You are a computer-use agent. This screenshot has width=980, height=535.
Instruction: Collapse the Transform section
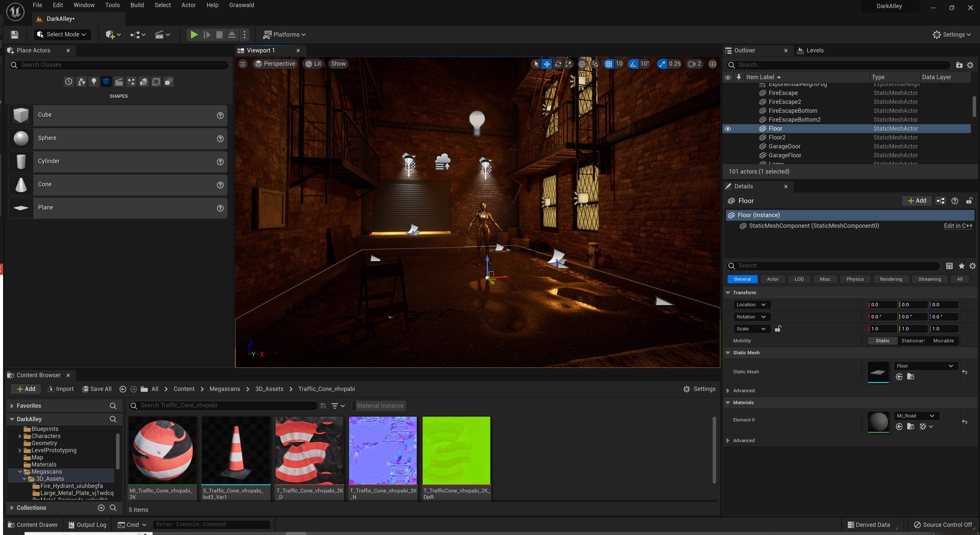point(728,293)
